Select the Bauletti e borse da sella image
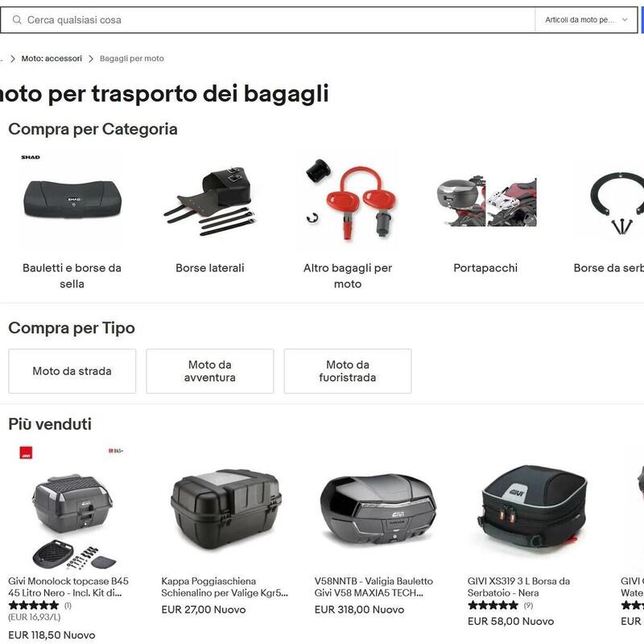Viewport: 644px width, 644px height. coord(72,200)
